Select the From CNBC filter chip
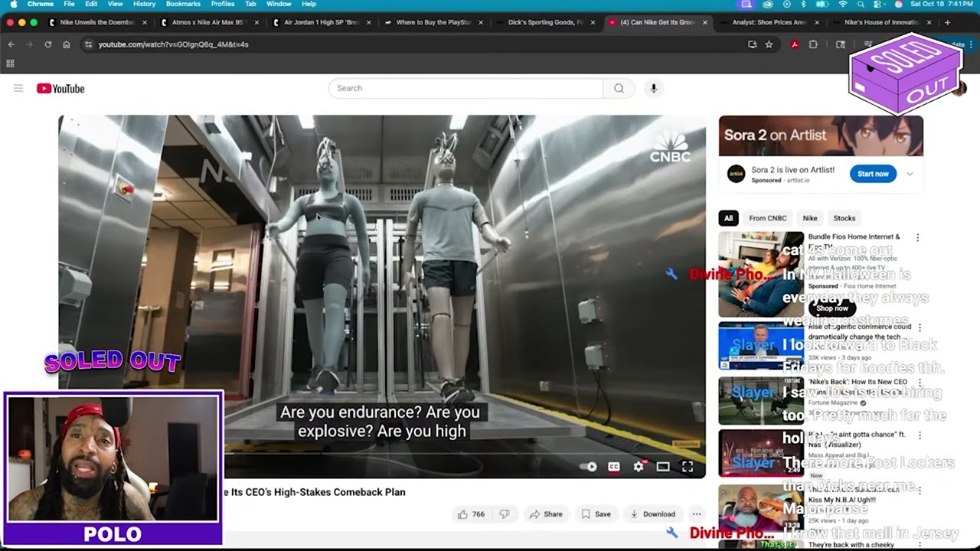 click(x=767, y=218)
